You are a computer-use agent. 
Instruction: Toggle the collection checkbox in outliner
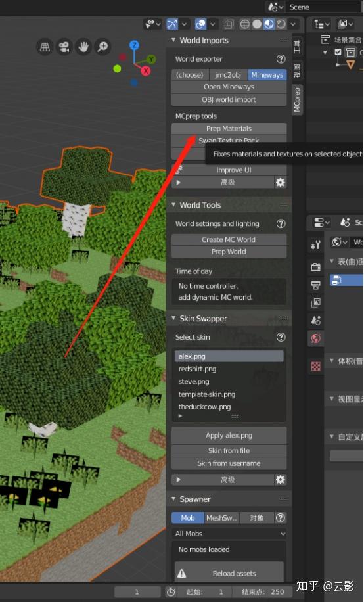[x=338, y=52]
